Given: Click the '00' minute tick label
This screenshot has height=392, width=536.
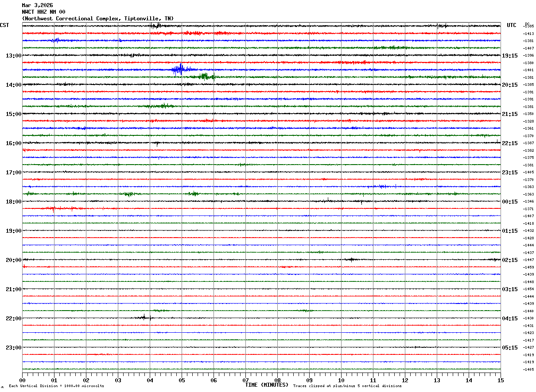Looking at the screenshot, I should point(22,380).
